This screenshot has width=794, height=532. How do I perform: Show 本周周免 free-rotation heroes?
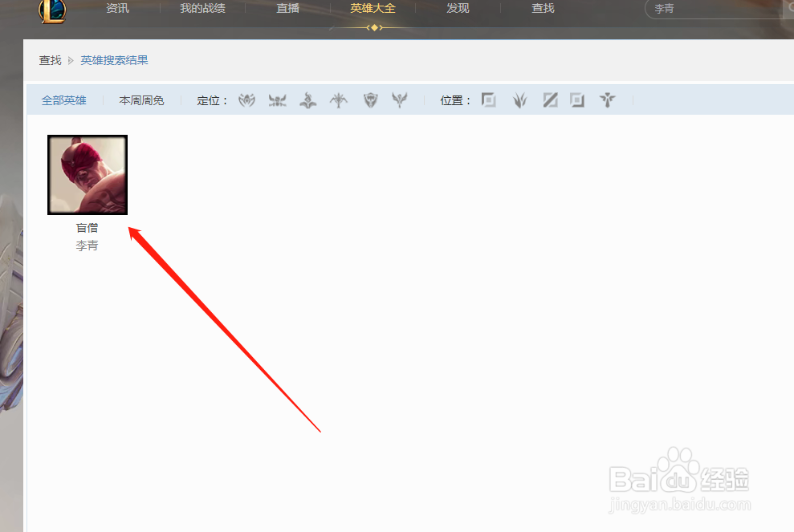(142, 100)
